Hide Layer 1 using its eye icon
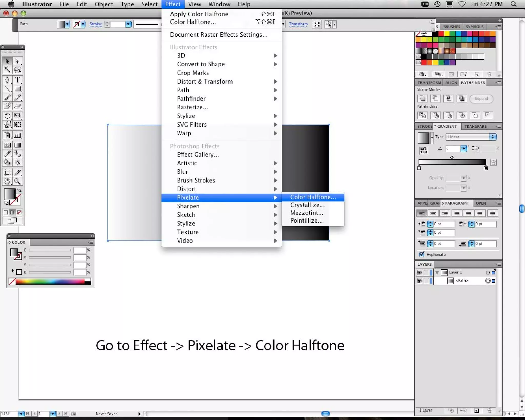This screenshot has width=525, height=420. pos(419,272)
